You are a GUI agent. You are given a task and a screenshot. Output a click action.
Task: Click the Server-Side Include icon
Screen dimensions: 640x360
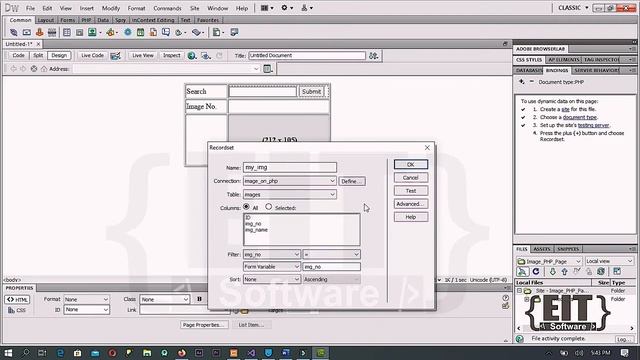point(153,32)
